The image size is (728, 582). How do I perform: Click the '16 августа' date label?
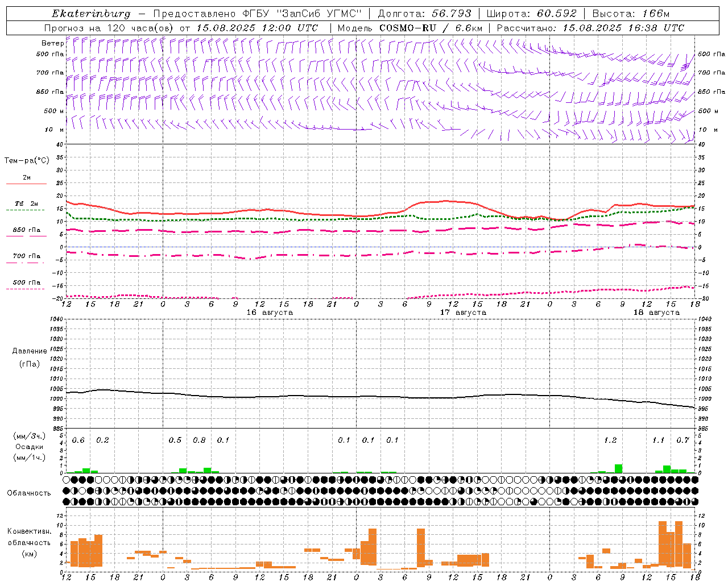coord(270,313)
